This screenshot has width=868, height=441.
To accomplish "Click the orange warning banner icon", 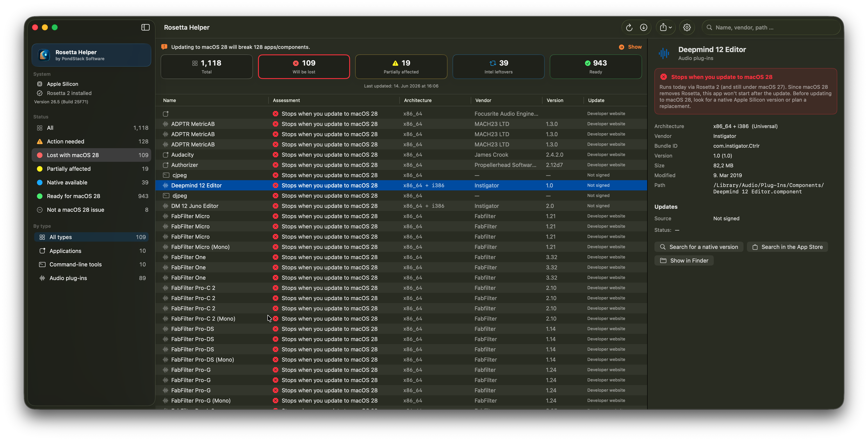I will (164, 47).
